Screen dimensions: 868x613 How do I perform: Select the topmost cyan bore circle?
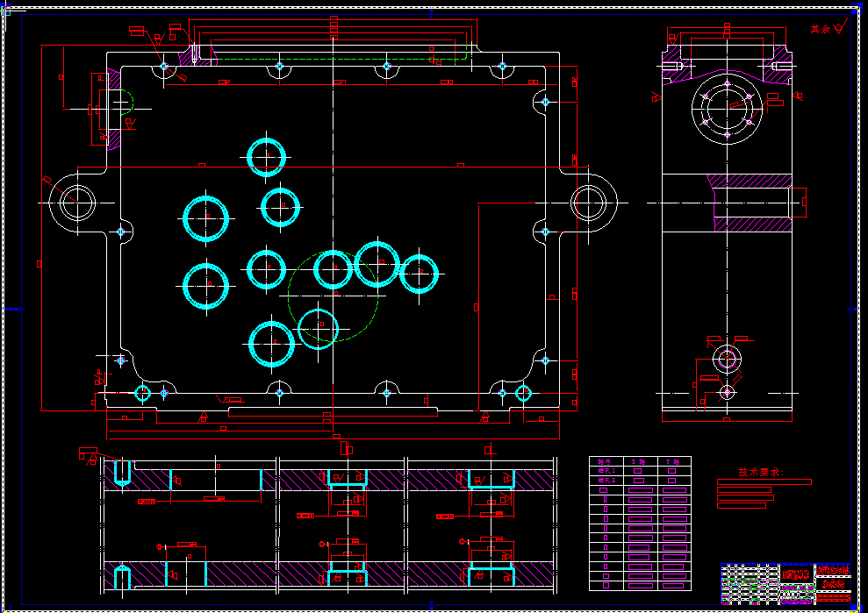click(266, 157)
